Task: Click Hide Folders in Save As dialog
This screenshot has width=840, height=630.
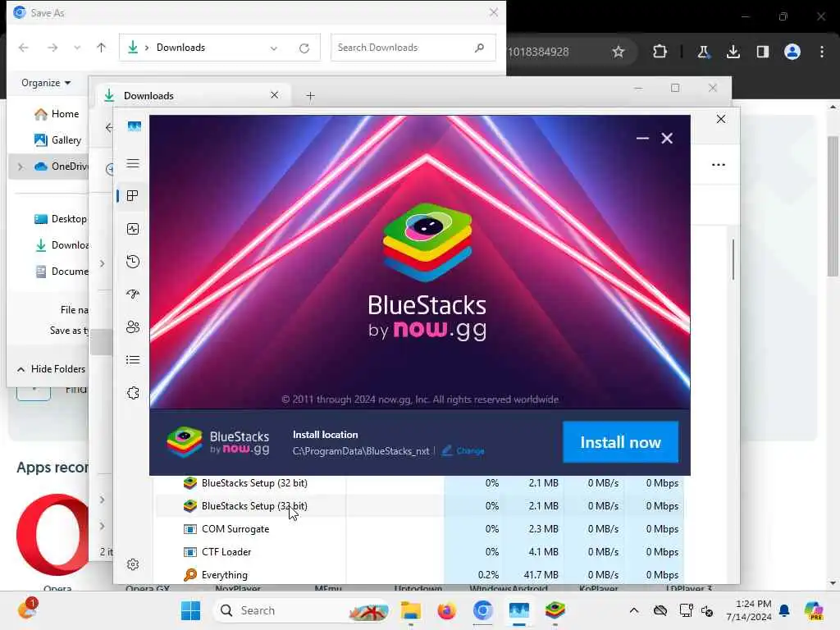Action: coord(52,369)
